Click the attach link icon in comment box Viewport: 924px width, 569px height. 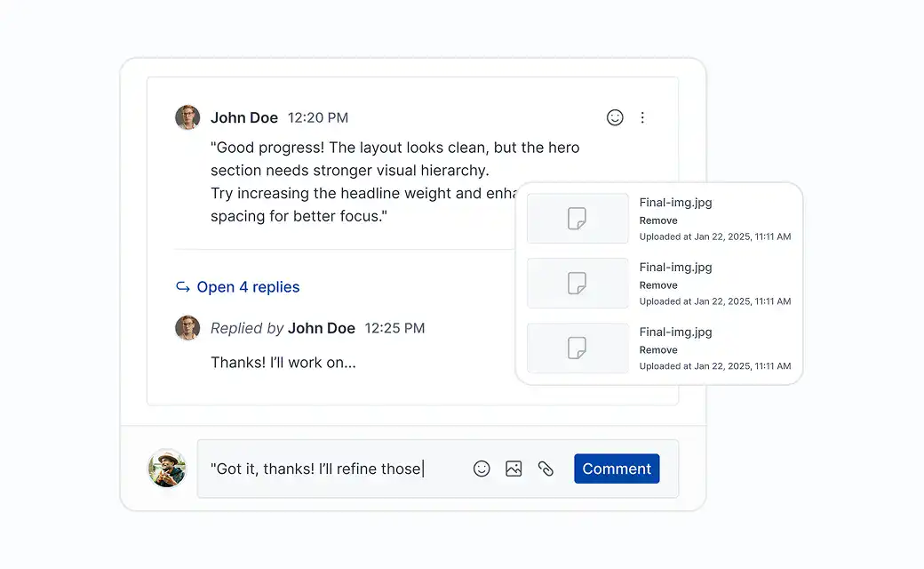point(546,469)
